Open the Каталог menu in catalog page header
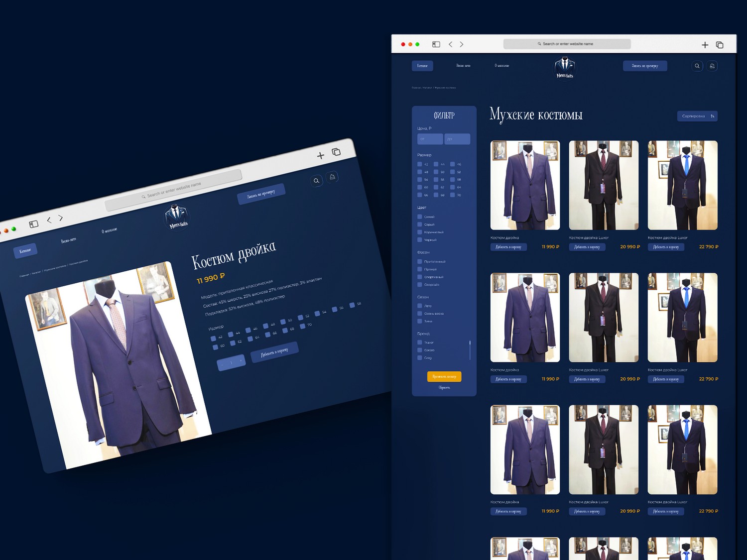Image resolution: width=747 pixels, height=560 pixels. click(x=422, y=66)
